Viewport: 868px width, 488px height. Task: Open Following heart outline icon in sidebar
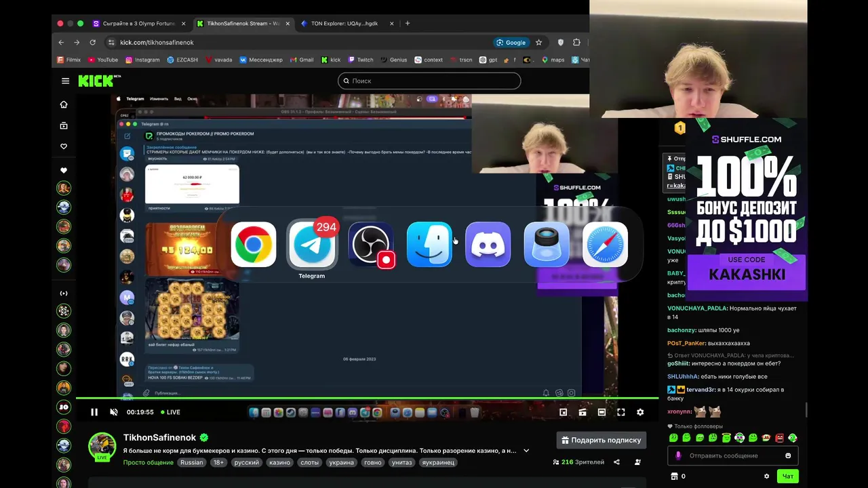coord(64,146)
